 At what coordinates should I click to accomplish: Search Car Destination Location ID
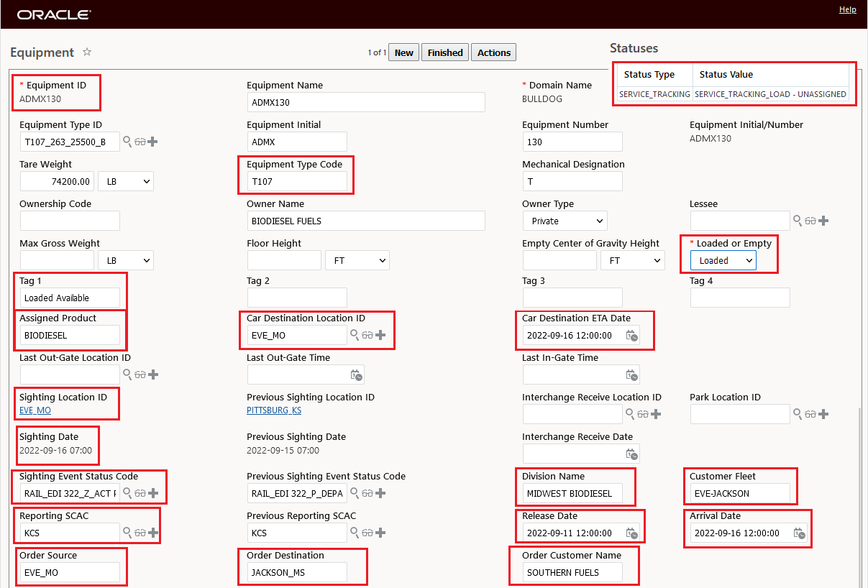click(355, 335)
